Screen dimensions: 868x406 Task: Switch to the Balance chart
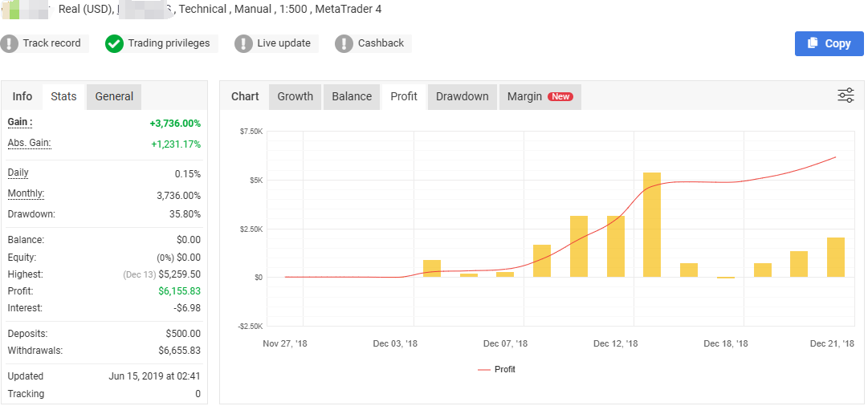tap(352, 96)
